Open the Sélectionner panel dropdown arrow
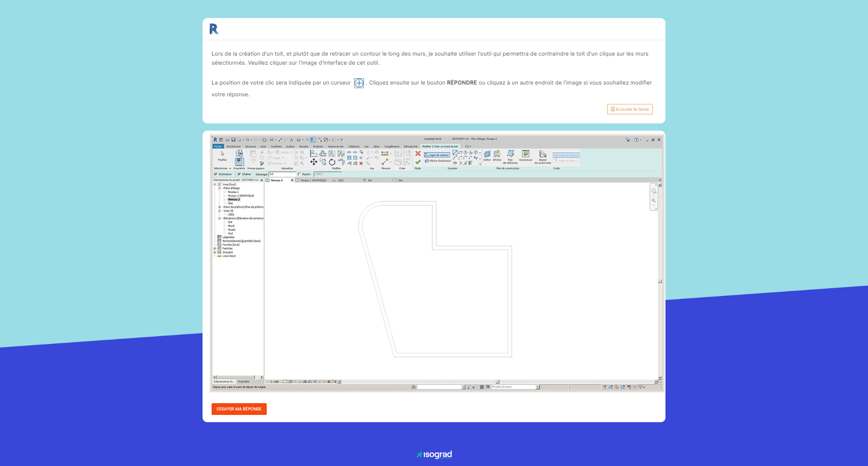Image resolution: width=868 pixels, height=466 pixels. click(230, 168)
